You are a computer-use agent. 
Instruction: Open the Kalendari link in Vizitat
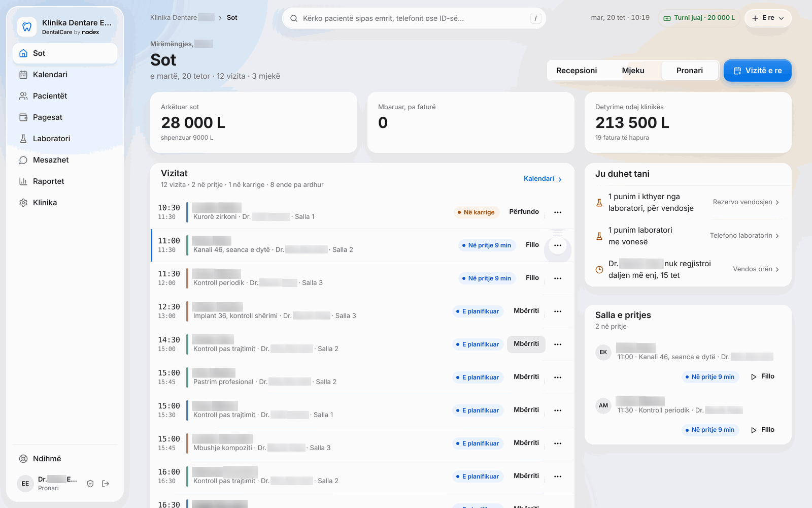click(x=543, y=179)
